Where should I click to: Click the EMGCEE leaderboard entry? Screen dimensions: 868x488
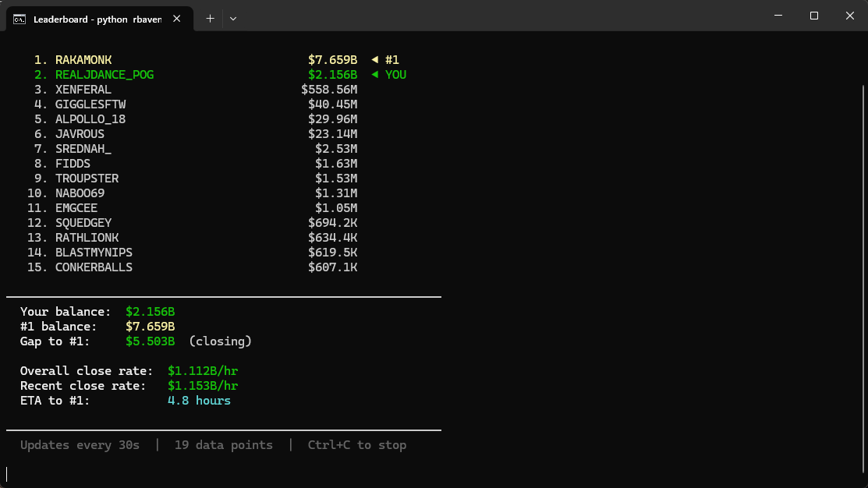76,208
